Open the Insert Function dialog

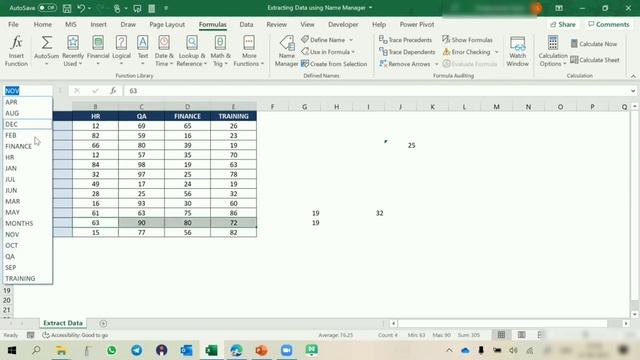(x=16, y=51)
